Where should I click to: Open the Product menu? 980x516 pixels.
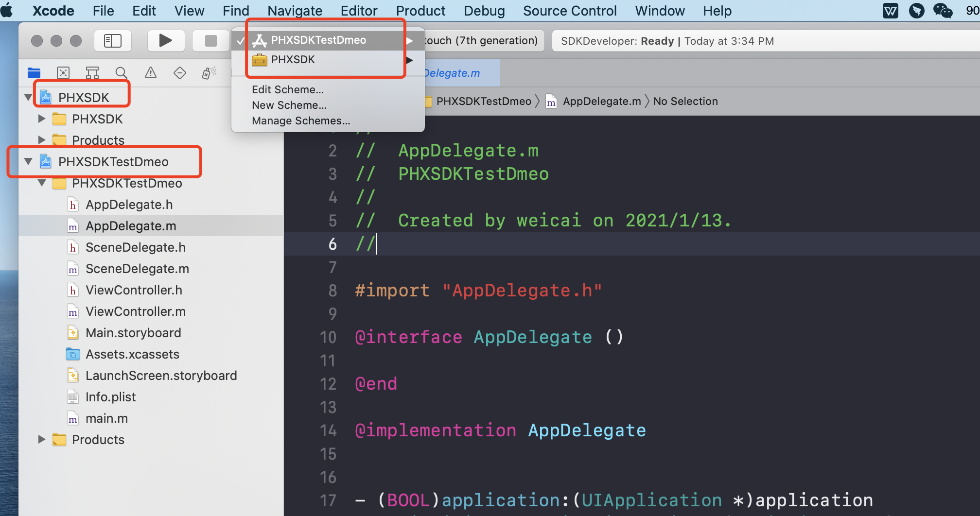(420, 11)
